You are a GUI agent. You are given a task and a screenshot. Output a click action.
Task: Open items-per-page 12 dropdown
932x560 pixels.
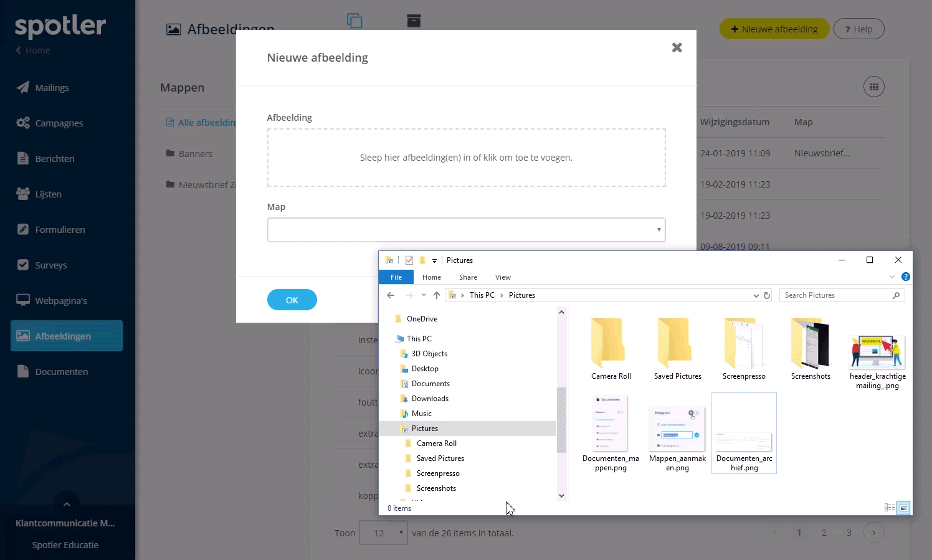383,533
